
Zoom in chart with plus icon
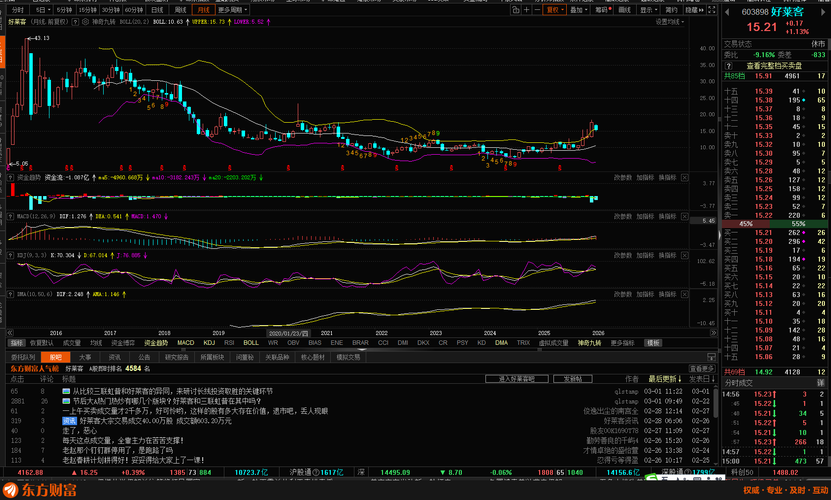pyautogui.click(x=526, y=10)
